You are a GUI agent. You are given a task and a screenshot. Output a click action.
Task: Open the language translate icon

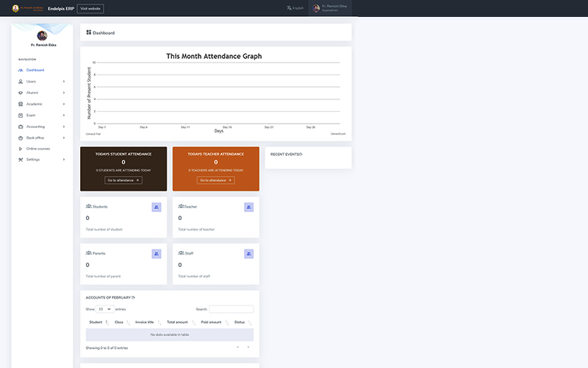pyautogui.click(x=289, y=8)
